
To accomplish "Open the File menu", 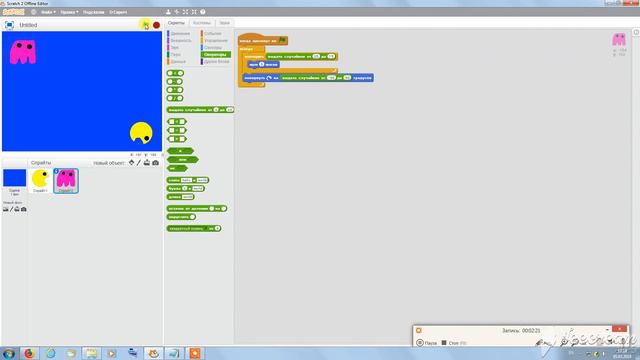I will [x=48, y=12].
